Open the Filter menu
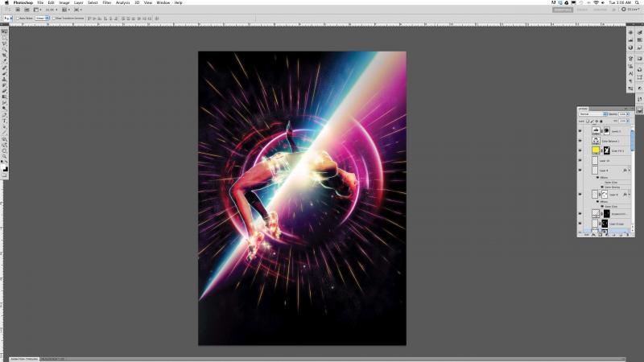644x362 pixels. tap(106, 2)
